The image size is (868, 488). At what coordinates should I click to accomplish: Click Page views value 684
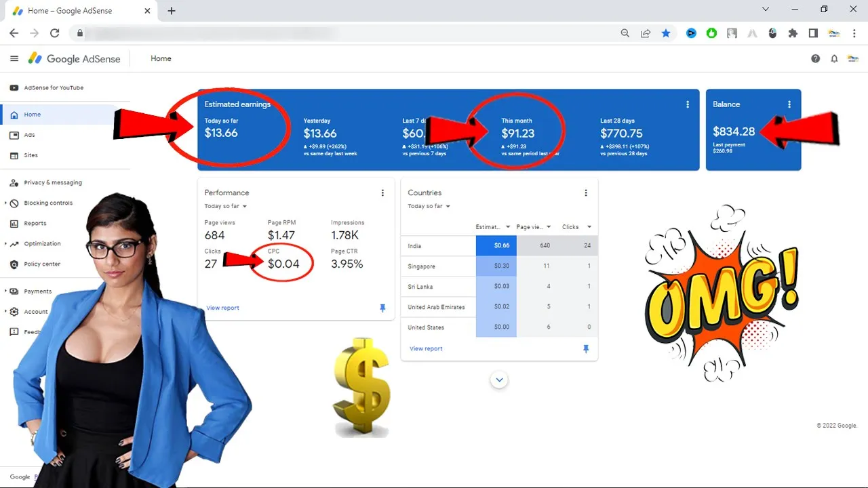(214, 235)
